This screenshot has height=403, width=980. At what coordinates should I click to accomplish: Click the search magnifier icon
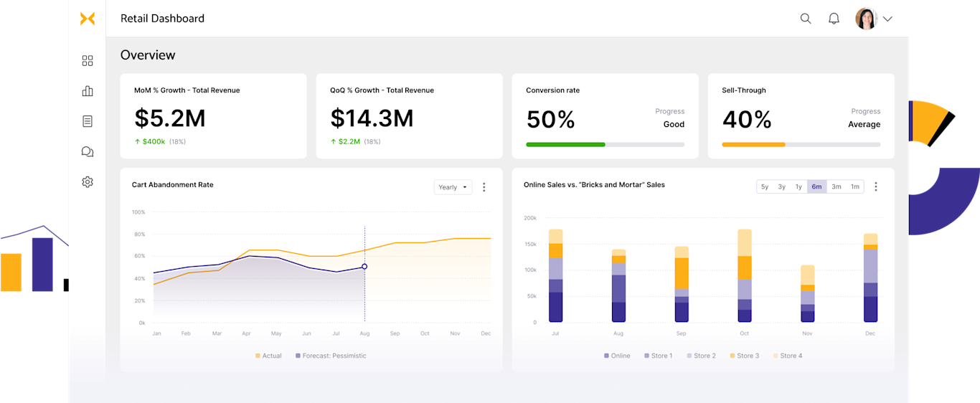[x=806, y=19]
